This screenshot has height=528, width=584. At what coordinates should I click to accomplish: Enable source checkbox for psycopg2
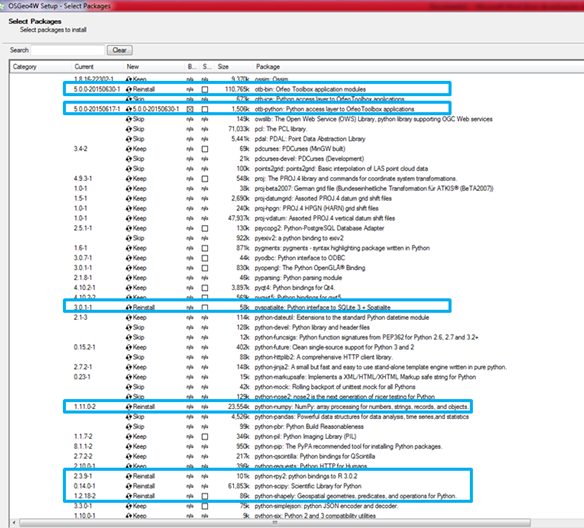point(205,228)
